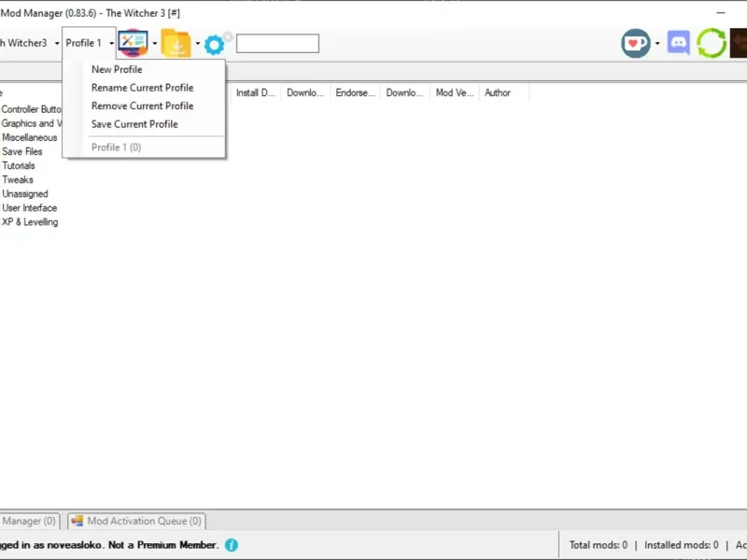
Task: Sort by the Downlo... column beside Mod Ve...
Action: pos(404,92)
